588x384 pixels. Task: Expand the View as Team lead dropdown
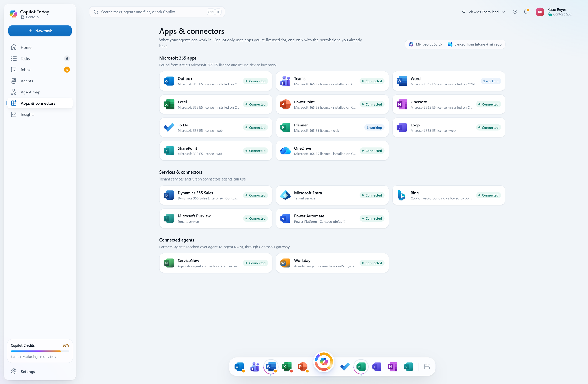click(484, 12)
